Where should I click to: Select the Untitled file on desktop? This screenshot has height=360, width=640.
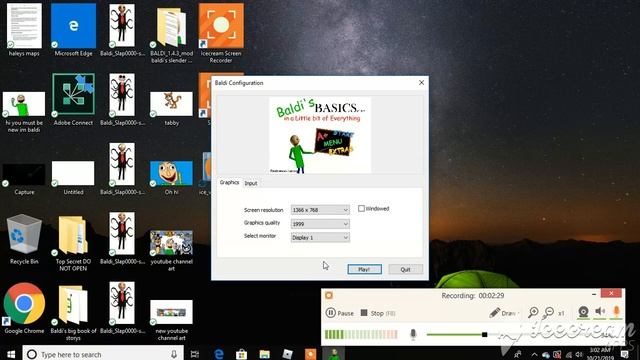(73, 178)
